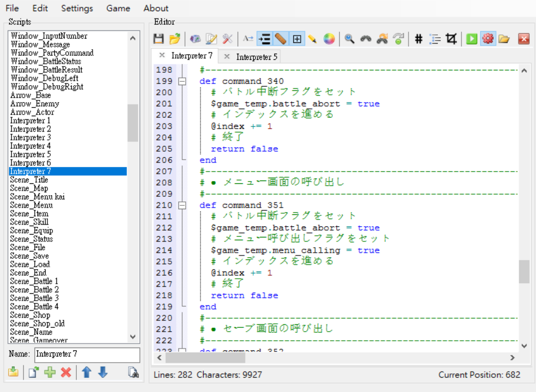Click the script Name input field
536x392 pixels.
point(87,354)
